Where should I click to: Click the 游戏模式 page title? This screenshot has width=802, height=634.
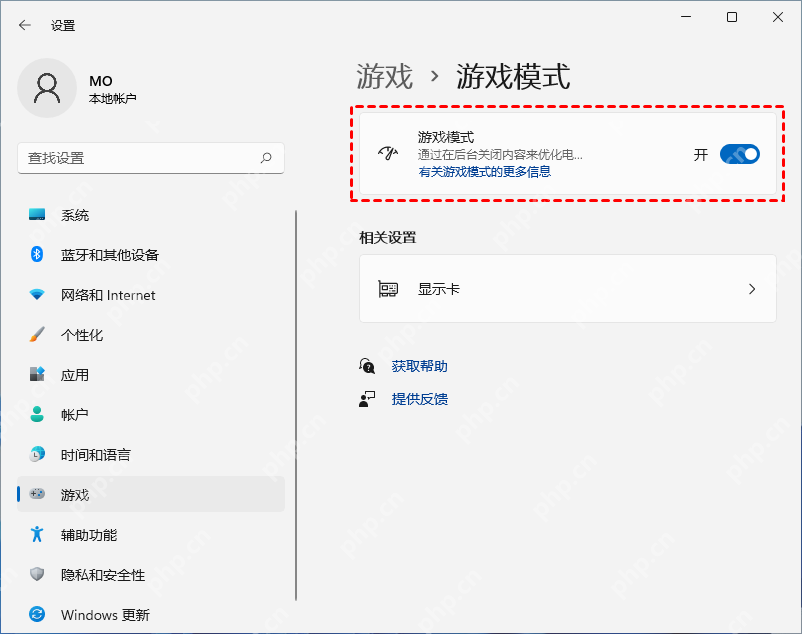513,76
